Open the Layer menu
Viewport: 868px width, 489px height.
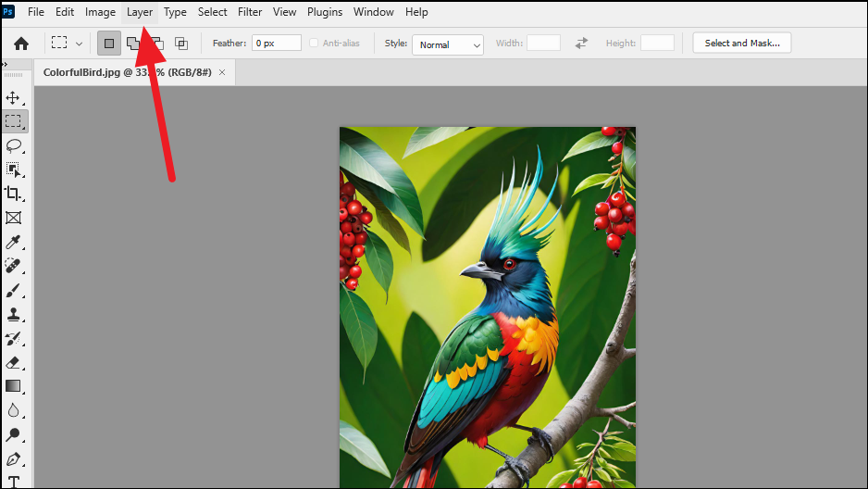[x=140, y=12]
